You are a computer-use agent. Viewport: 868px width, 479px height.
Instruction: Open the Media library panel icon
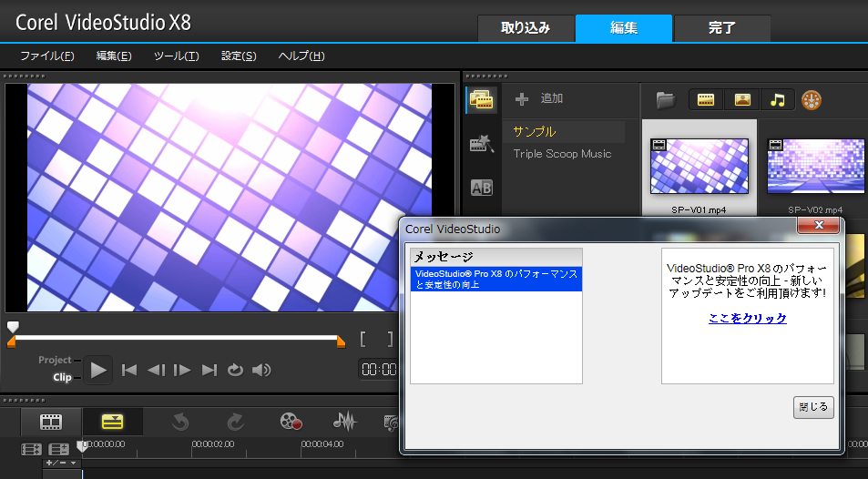tap(481, 99)
